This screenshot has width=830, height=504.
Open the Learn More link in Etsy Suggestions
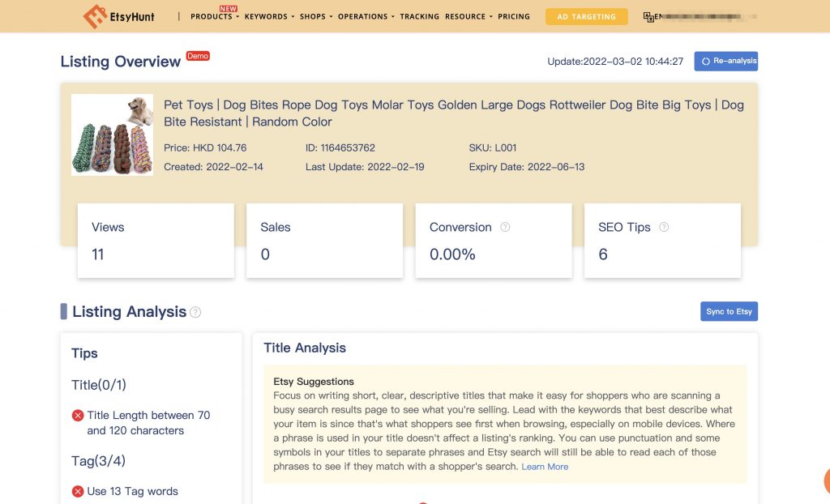coord(545,466)
